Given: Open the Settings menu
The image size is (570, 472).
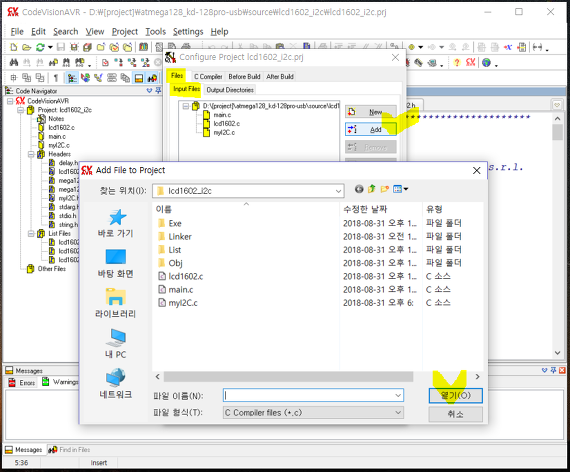Looking at the screenshot, I should coord(188,32).
